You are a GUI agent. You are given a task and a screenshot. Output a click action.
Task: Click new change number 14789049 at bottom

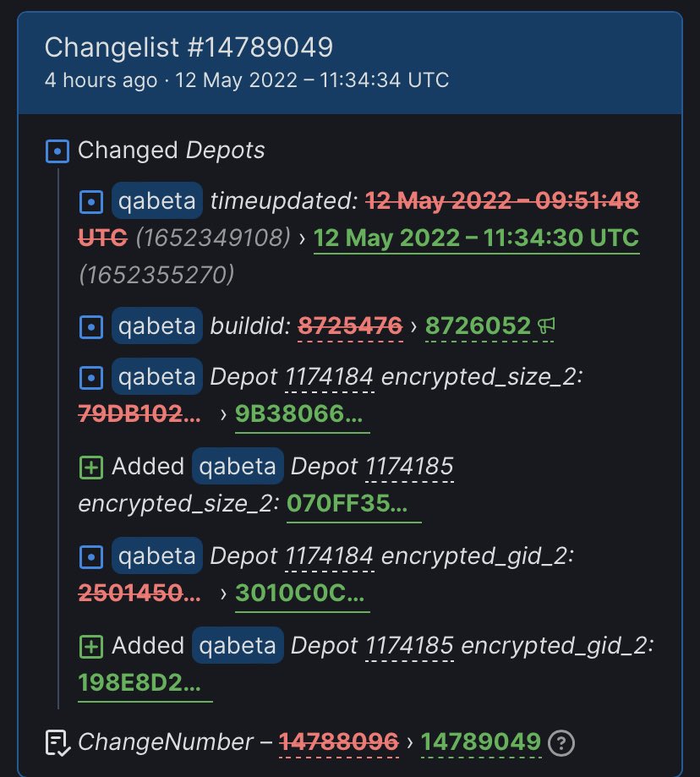[480, 742]
